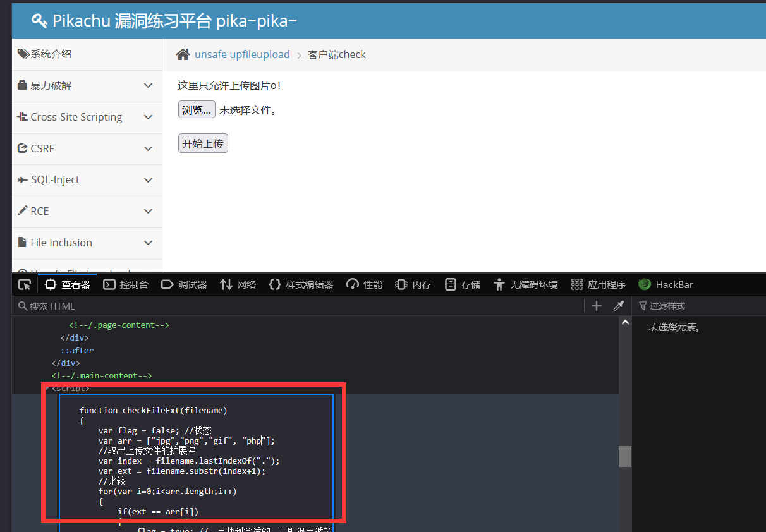
Task: Click the lock icon beside 暴力破解
Action: tap(22, 85)
